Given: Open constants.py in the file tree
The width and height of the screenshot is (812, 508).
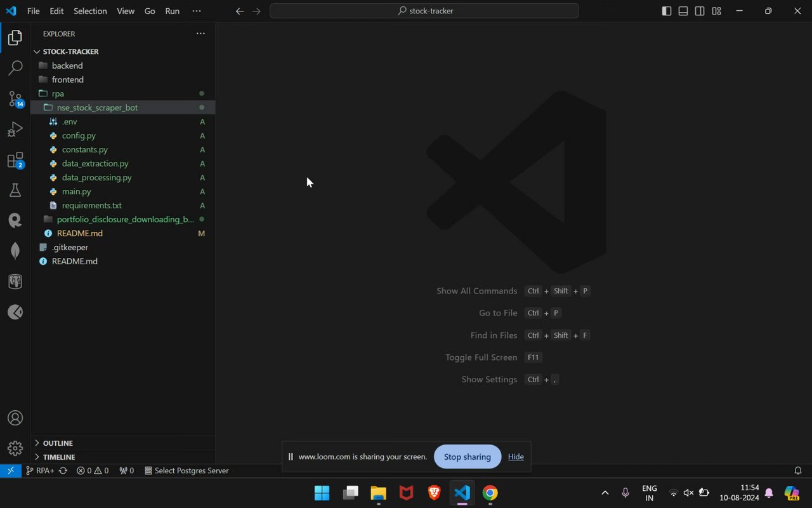Looking at the screenshot, I should point(123,149).
